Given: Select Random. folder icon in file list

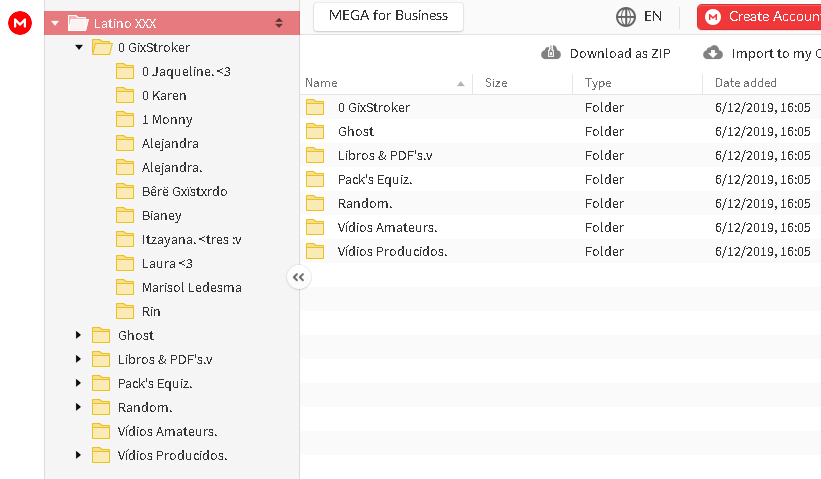Looking at the screenshot, I should click(x=315, y=204).
